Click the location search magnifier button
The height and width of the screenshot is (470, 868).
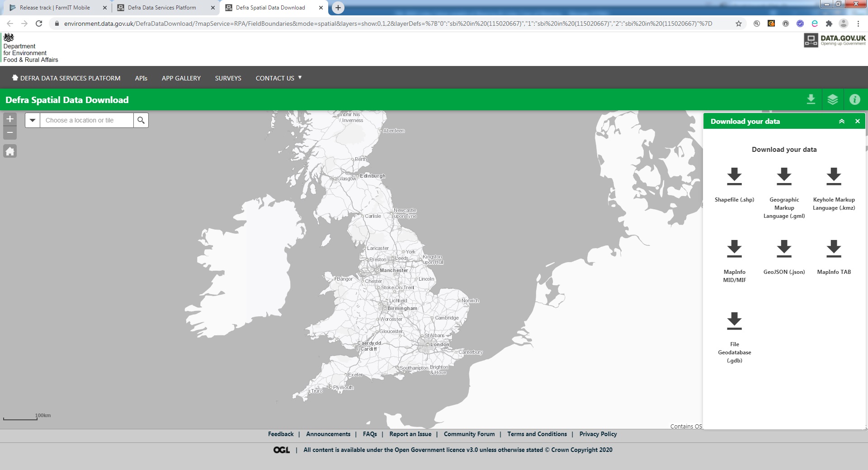click(141, 120)
